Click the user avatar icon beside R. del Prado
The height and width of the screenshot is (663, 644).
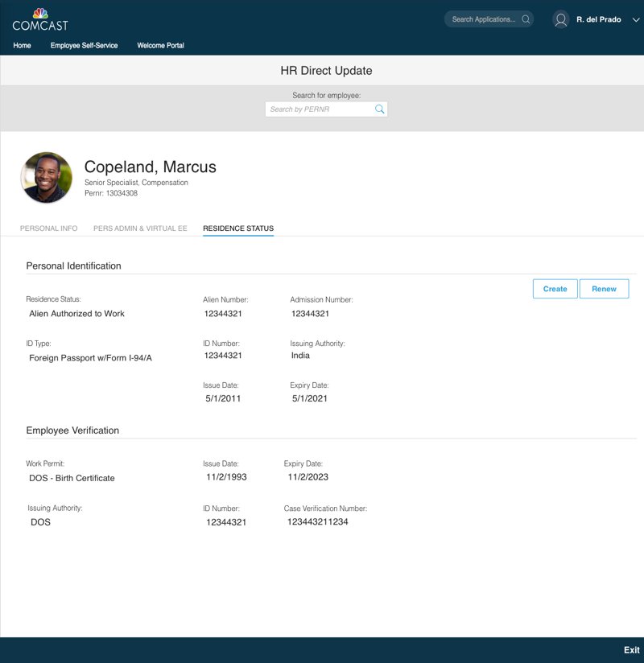pyautogui.click(x=560, y=19)
